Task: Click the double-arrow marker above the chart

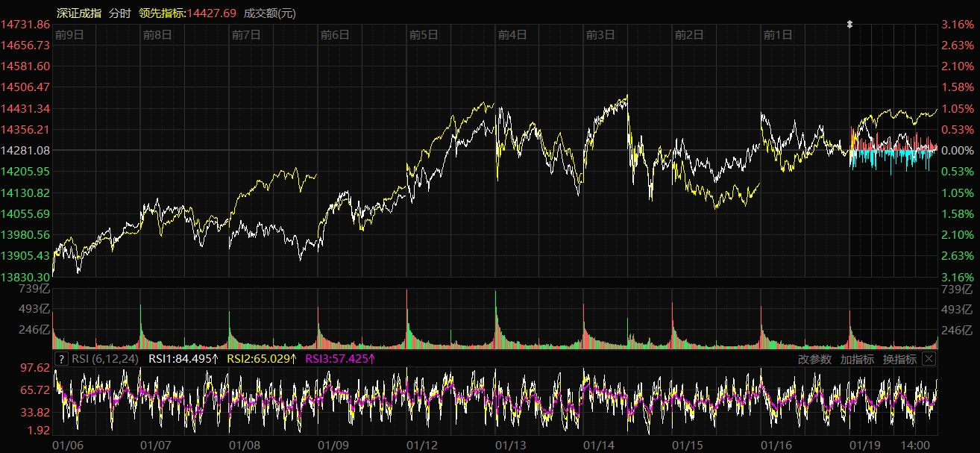Action: (849, 25)
